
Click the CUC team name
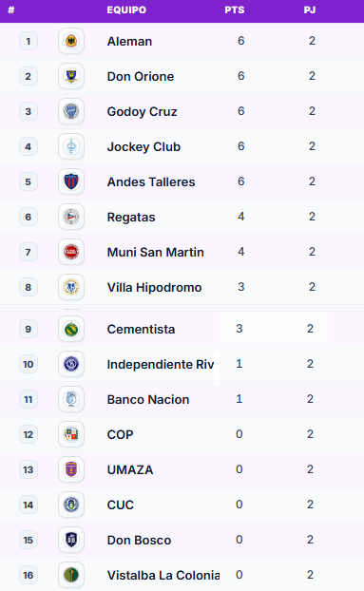(x=120, y=505)
